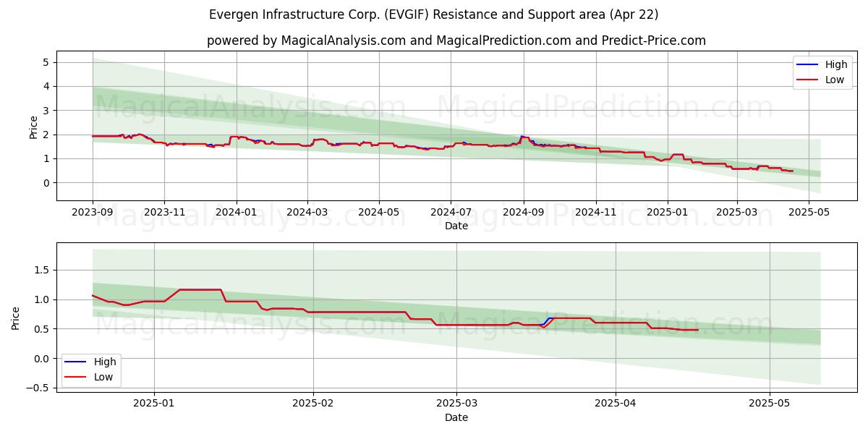The width and height of the screenshot is (868, 434).
Task: Click the '−0.5' y-axis tick in bottom chart
Action: click(x=37, y=388)
